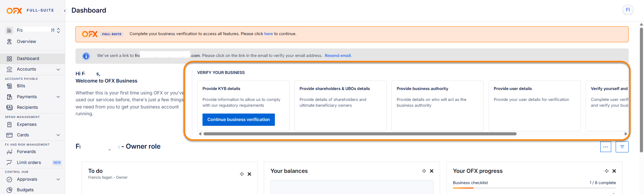Image resolution: width=644 pixels, height=194 pixels.
Task: Click the Accounts bank icon
Action: (10, 69)
